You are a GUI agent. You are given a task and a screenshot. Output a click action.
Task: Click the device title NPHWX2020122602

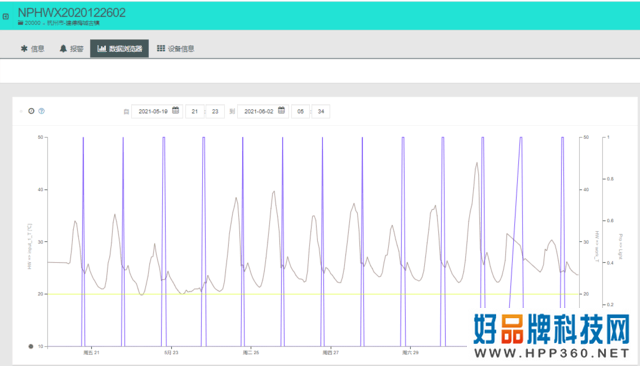tap(72, 13)
